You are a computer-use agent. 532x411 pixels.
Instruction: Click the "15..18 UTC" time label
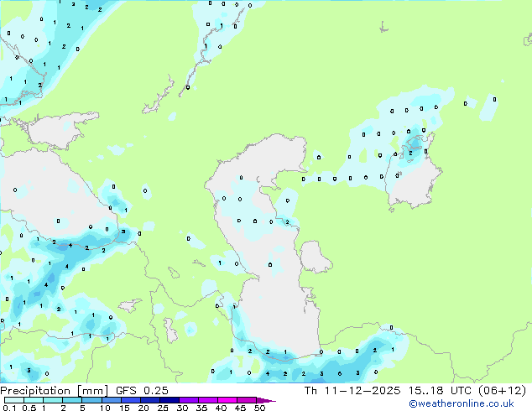pyautogui.click(x=440, y=391)
